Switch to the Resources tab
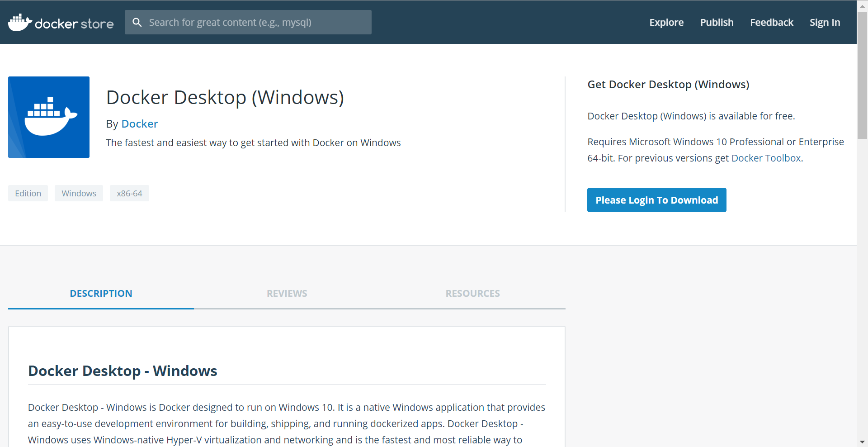 tap(472, 294)
